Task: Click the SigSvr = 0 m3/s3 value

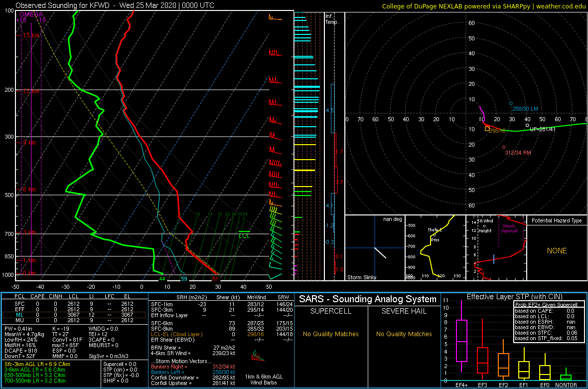Action: [108, 355]
